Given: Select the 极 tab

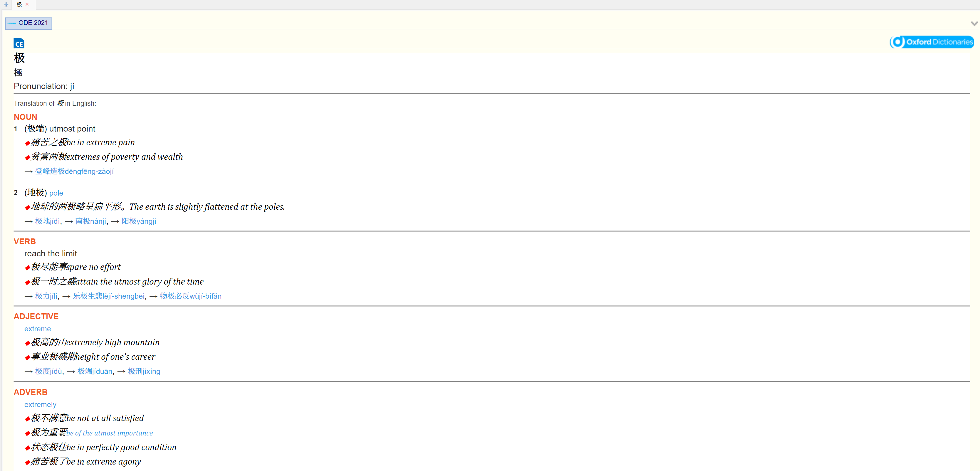Looking at the screenshot, I should tap(19, 5).
